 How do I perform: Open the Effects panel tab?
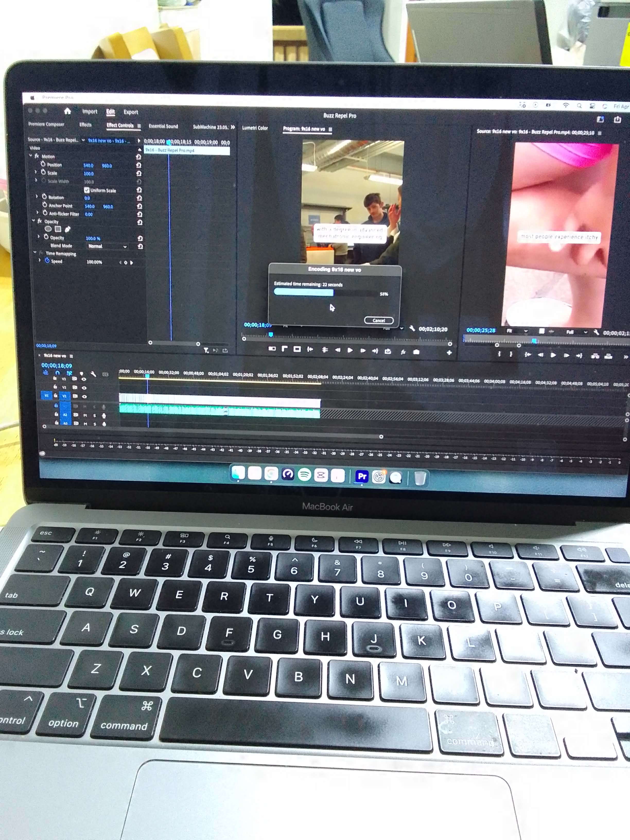click(x=85, y=125)
